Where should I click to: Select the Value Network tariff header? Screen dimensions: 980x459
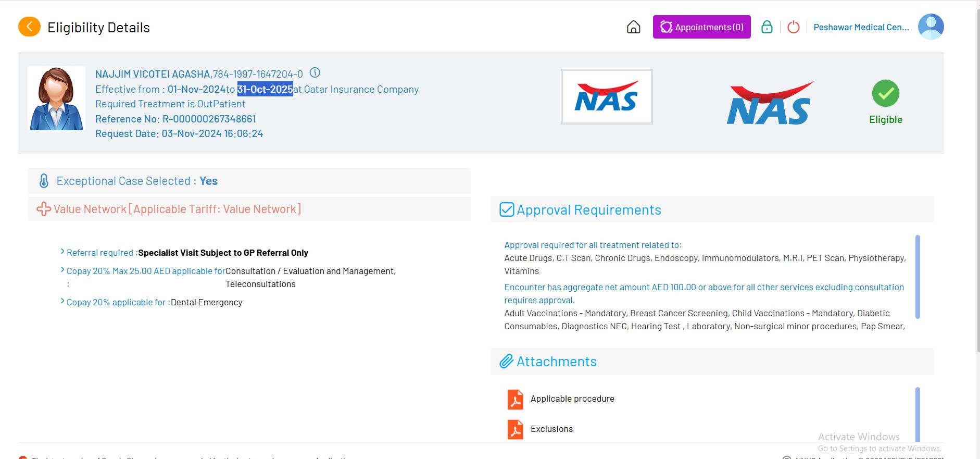tap(177, 209)
